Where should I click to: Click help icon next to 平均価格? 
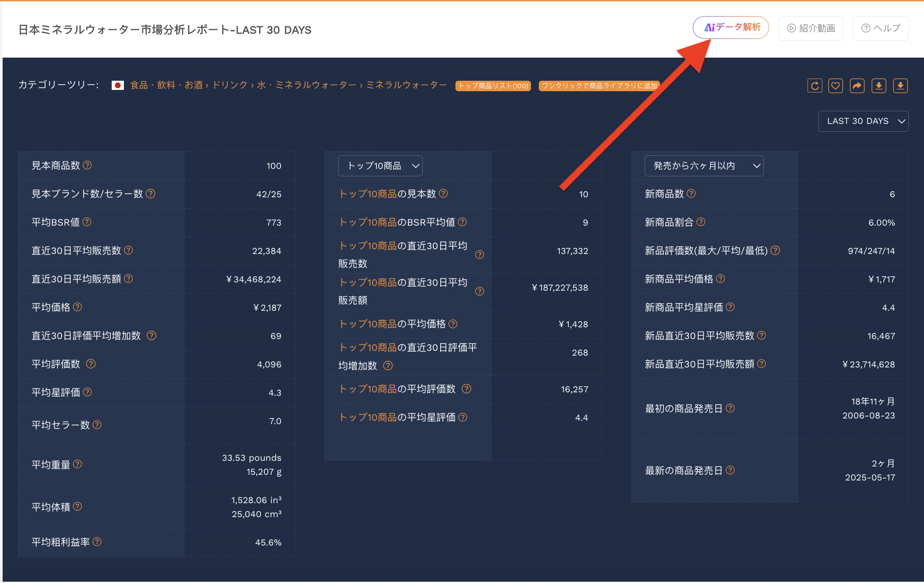point(77,307)
